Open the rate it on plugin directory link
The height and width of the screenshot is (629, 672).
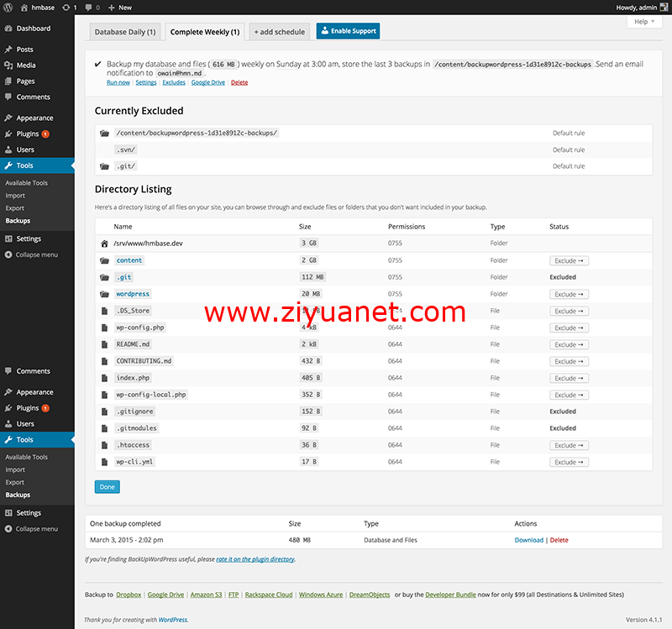point(255,559)
